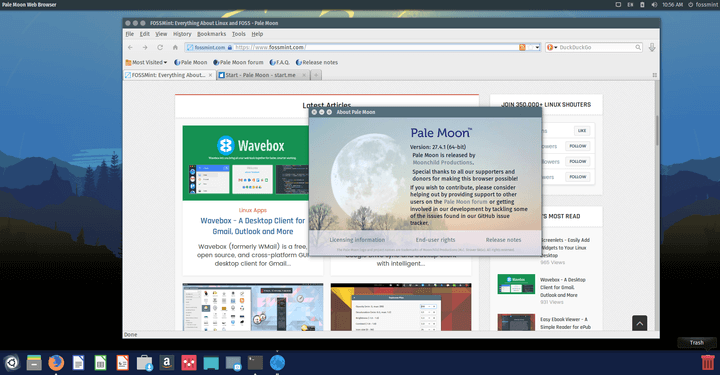
Task: Launch the file manager from the dock
Action: (34, 363)
